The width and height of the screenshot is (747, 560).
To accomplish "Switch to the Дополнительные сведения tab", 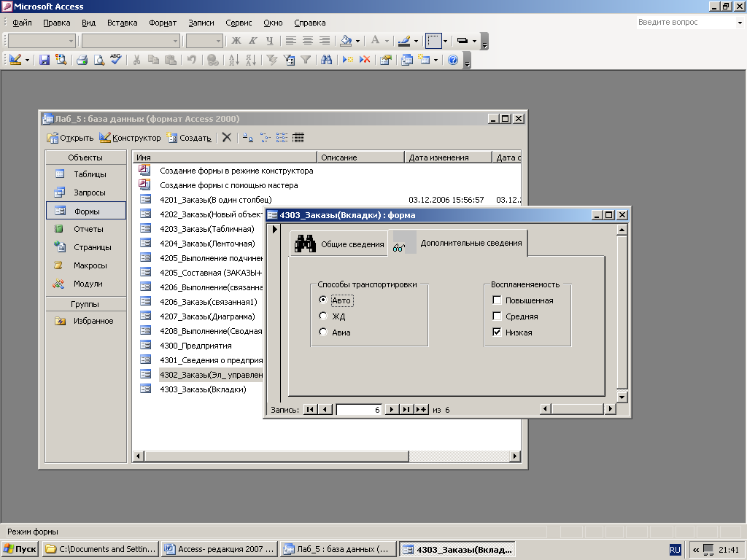I will point(458,243).
